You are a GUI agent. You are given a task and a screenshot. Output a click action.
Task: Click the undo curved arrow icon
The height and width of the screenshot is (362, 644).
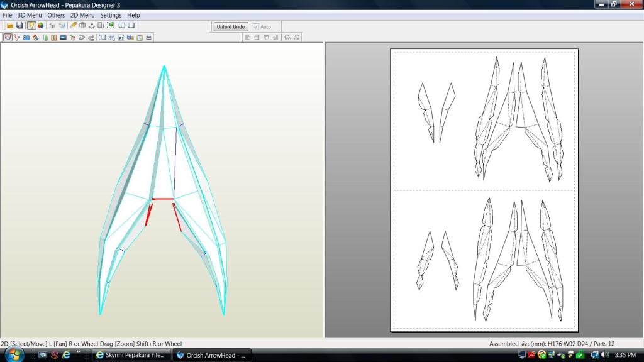[82, 37]
